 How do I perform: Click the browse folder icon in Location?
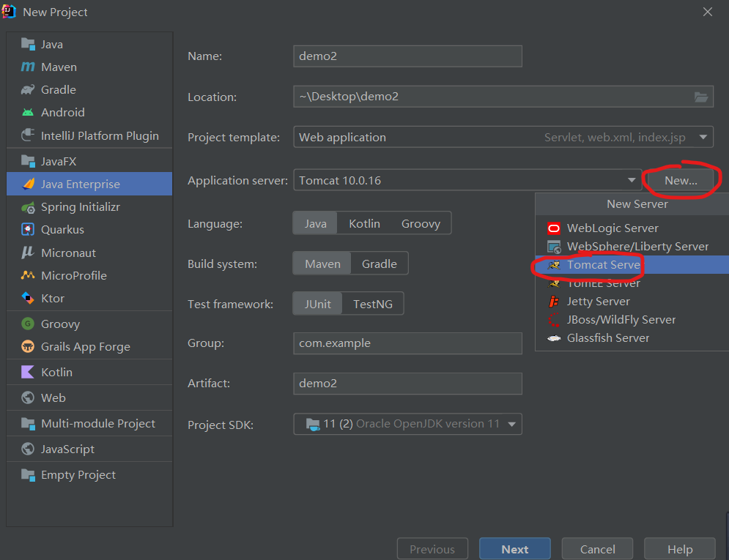[x=701, y=97]
